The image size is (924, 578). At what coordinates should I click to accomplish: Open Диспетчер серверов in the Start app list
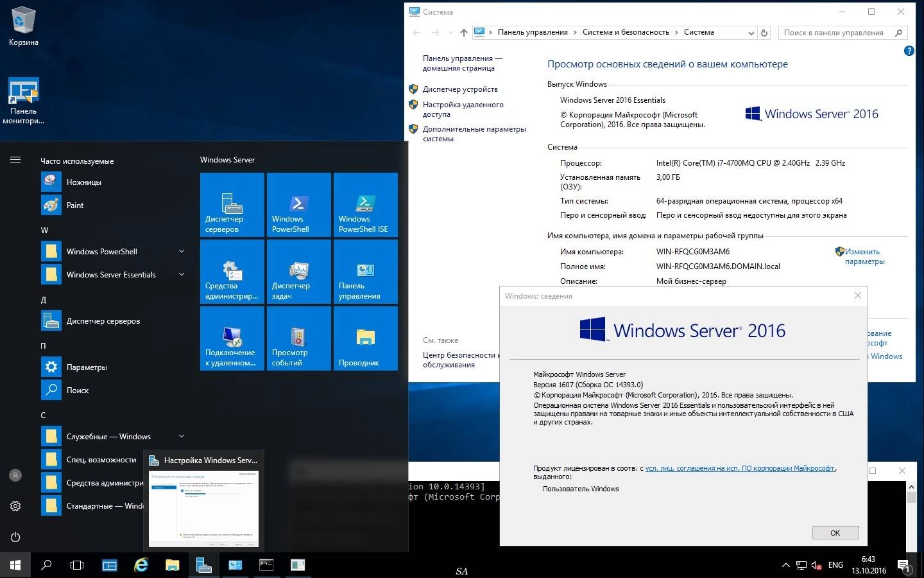click(x=114, y=321)
